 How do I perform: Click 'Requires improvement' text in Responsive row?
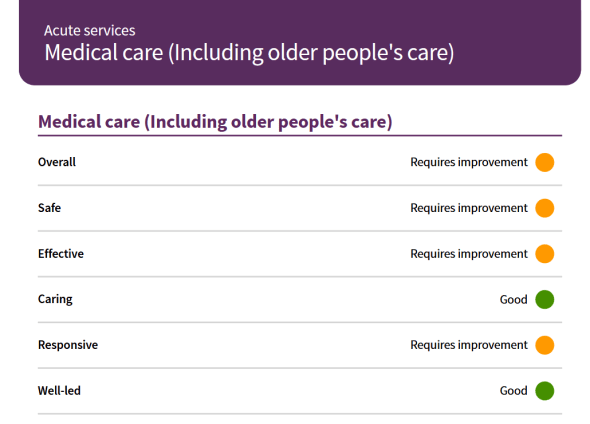point(469,345)
